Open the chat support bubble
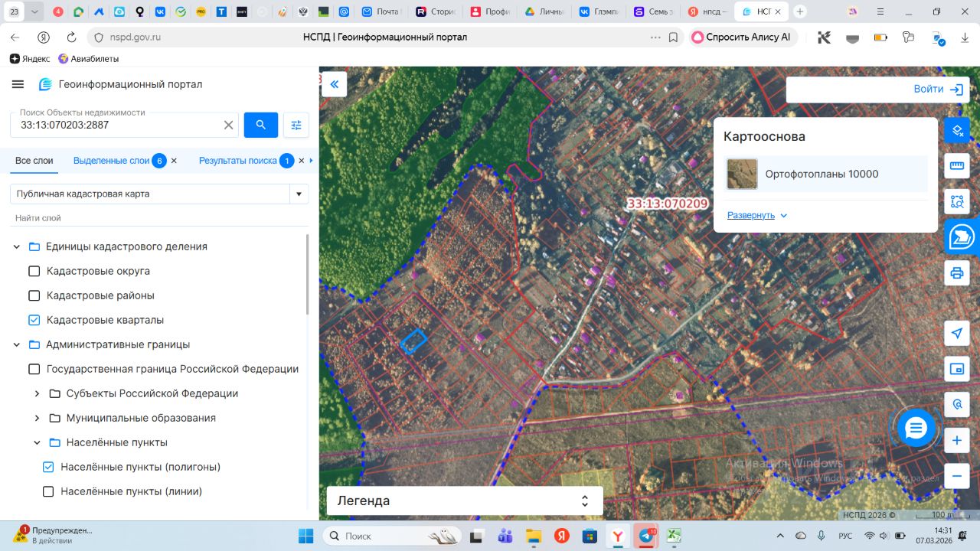The width and height of the screenshot is (980, 551). (916, 428)
